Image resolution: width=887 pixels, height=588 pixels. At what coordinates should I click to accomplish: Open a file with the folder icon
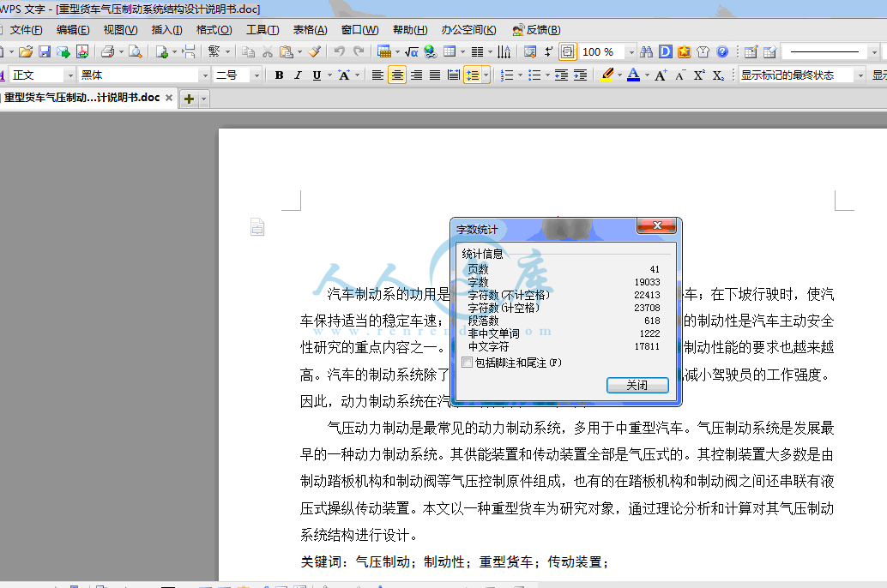26,52
